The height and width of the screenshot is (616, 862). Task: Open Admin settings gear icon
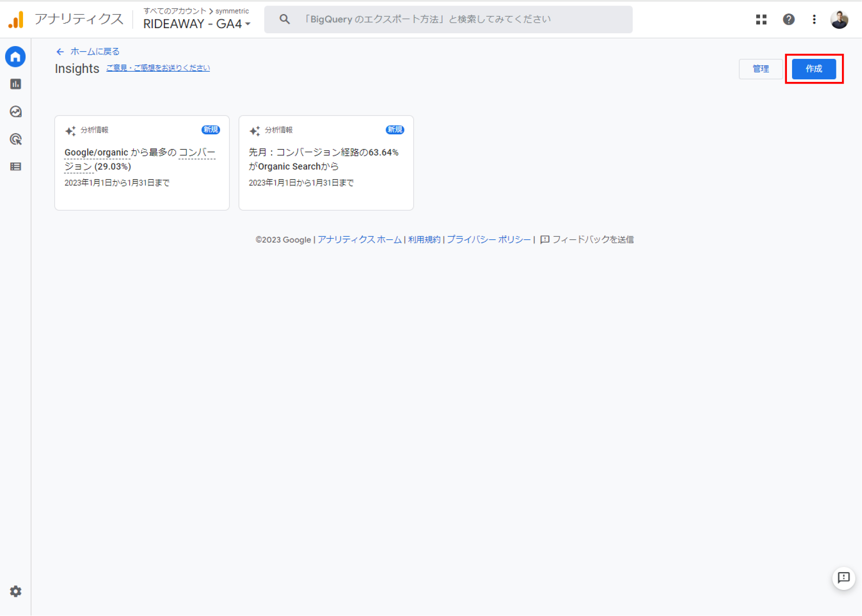coord(15,591)
